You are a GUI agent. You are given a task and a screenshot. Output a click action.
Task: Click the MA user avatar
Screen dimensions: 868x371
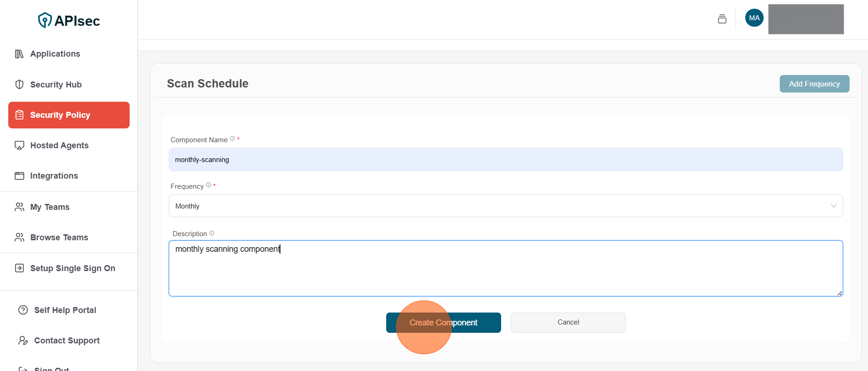pos(754,18)
